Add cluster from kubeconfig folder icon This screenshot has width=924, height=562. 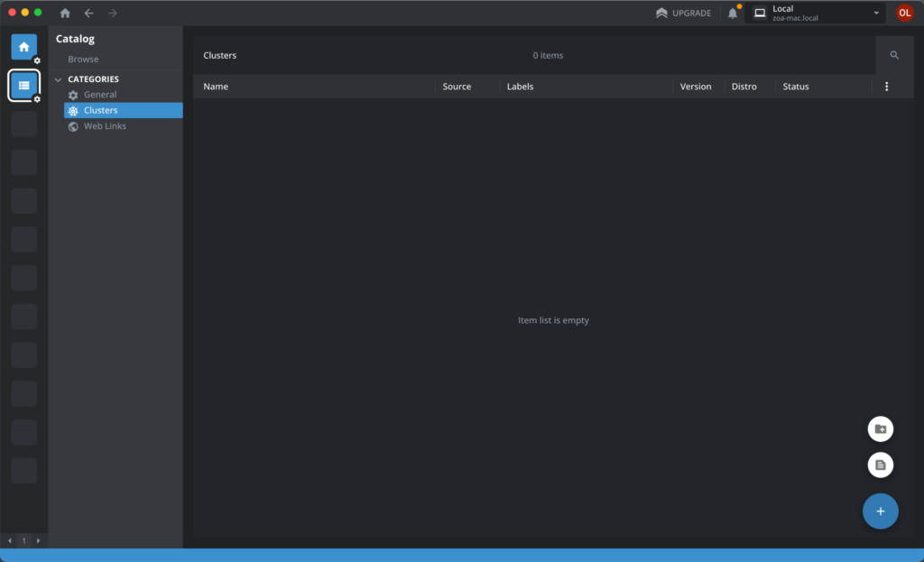click(x=880, y=428)
